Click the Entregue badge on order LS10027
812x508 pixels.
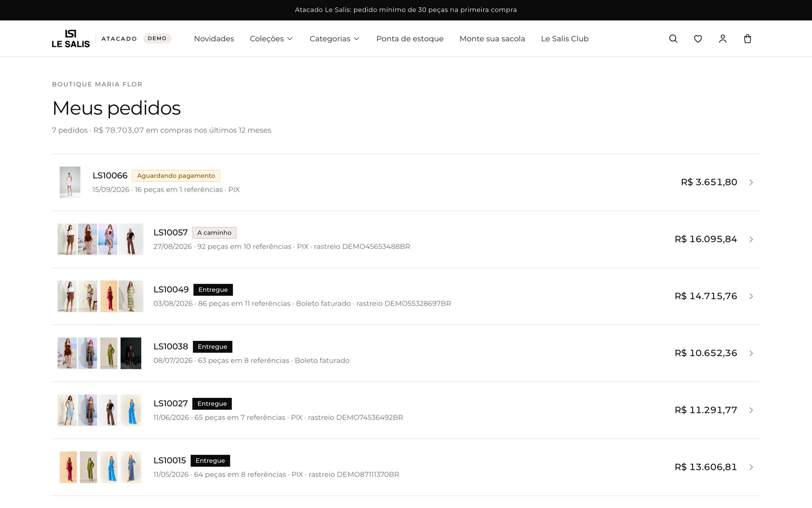pyautogui.click(x=212, y=403)
